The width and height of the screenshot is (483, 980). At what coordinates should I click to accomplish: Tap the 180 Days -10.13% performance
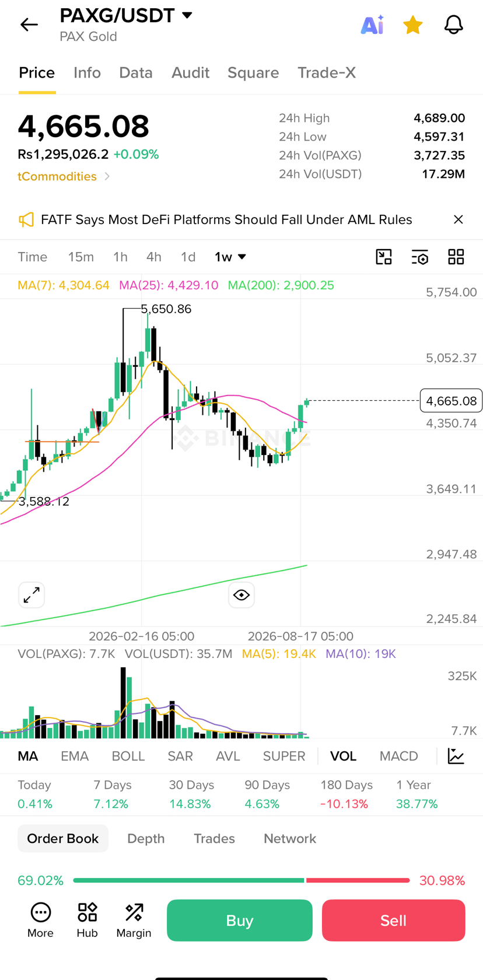click(x=346, y=794)
